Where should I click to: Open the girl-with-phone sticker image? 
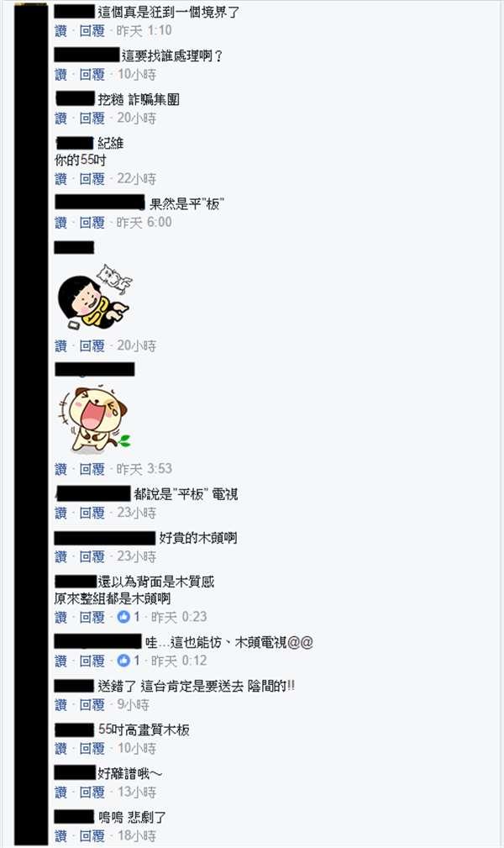pos(94,297)
